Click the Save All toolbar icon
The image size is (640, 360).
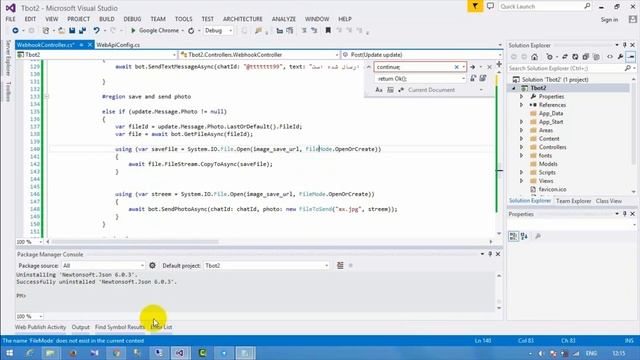[x=82, y=31]
